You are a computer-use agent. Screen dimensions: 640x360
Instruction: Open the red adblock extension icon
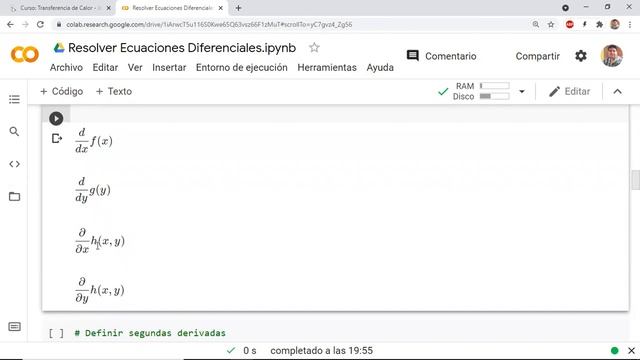pyautogui.click(x=570, y=24)
